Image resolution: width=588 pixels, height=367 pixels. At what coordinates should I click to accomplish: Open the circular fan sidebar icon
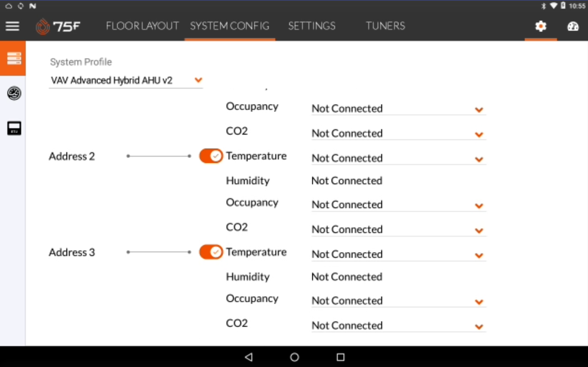tap(14, 93)
